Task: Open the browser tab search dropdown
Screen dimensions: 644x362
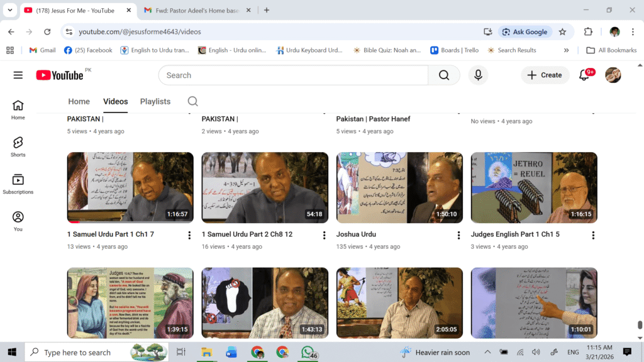Action: coord(9,10)
